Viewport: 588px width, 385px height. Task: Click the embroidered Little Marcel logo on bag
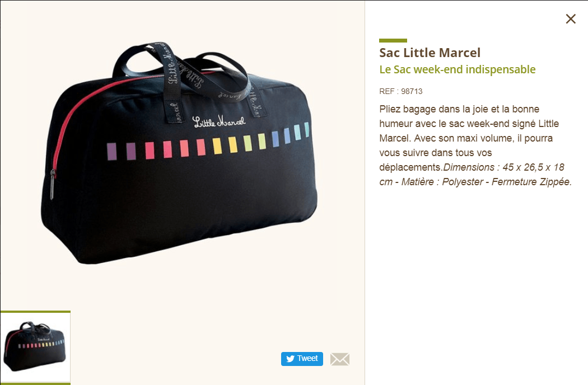tap(219, 122)
